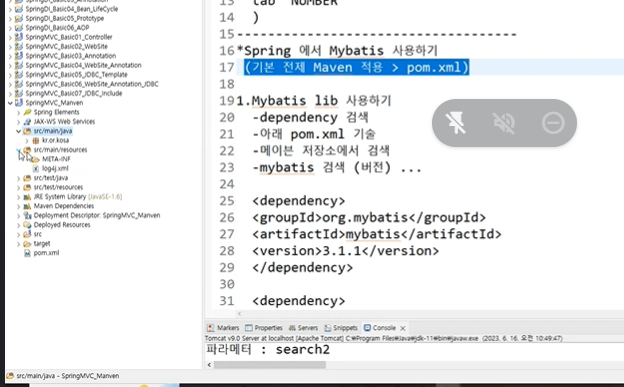This screenshot has height=387, width=624.
Task: Click the Console monitor icon
Action: click(367, 328)
